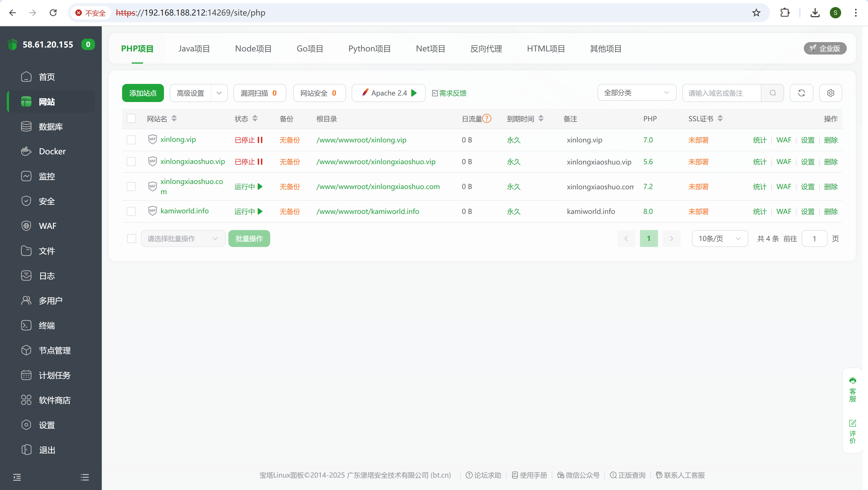Viewport: 868px width, 490px height.
Task: Check the xinlong.vip row checkbox
Action: [131, 140]
